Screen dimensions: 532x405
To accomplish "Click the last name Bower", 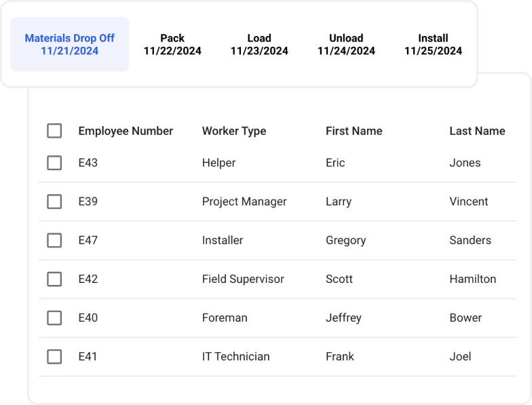I will [x=465, y=317].
